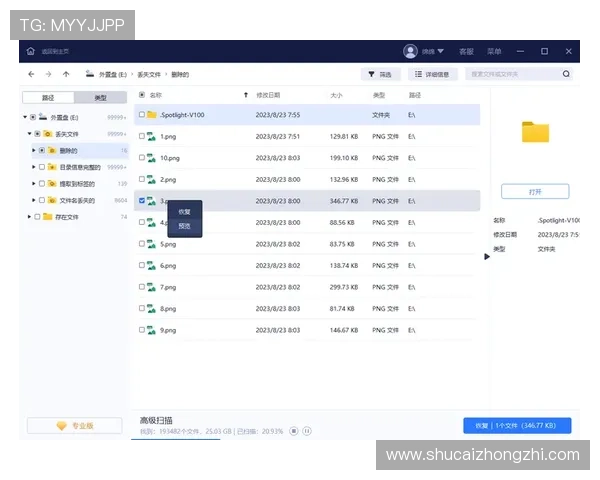Uncheck the selected 3.png checkbox
This screenshot has width=600, height=480.
pyautogui.click(x=142, y=201)
